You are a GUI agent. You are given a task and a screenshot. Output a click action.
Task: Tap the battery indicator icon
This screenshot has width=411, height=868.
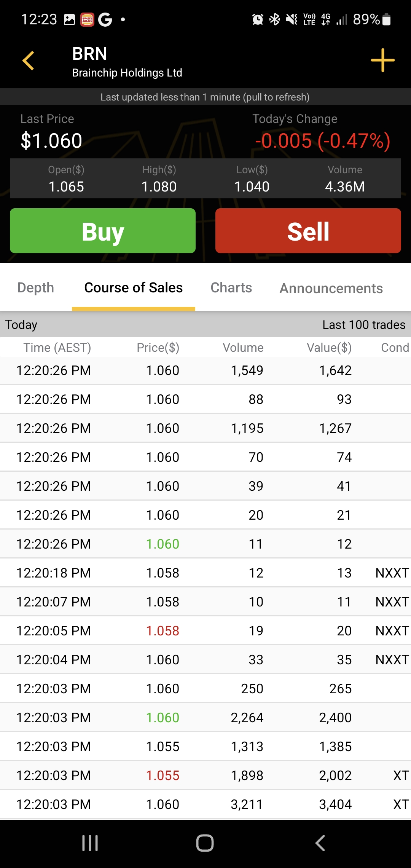click(386, 19)
